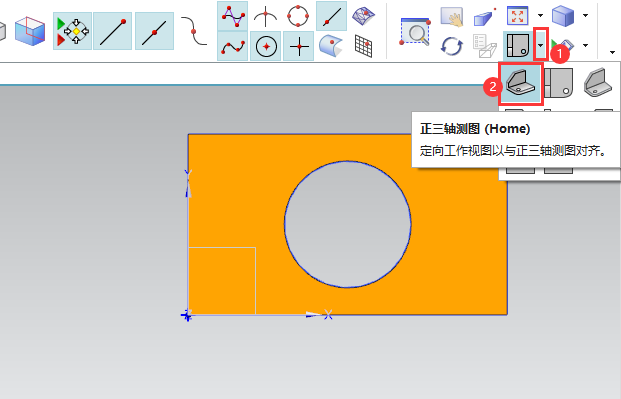The width and height of the screenshot is (621, 399).
Task: Select the trimetric view (Home) icon
Action: click(520, 84)
